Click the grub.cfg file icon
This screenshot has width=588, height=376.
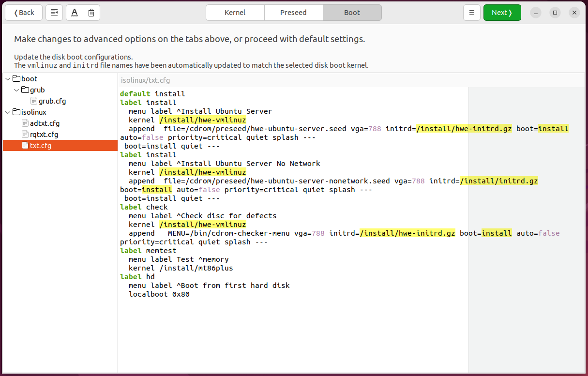click(x=33, y=101)
